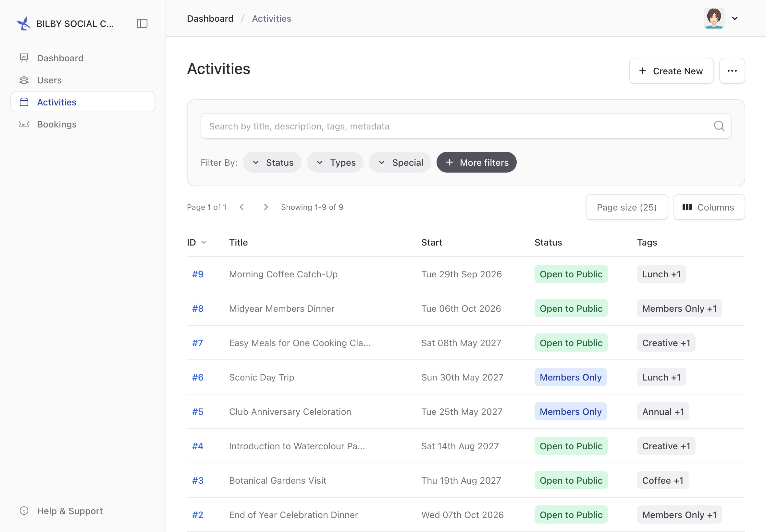The height and width of the screenshot is (532, 766).
Task: Select Activities in the sidebar
Action: [x=83, y=102]
